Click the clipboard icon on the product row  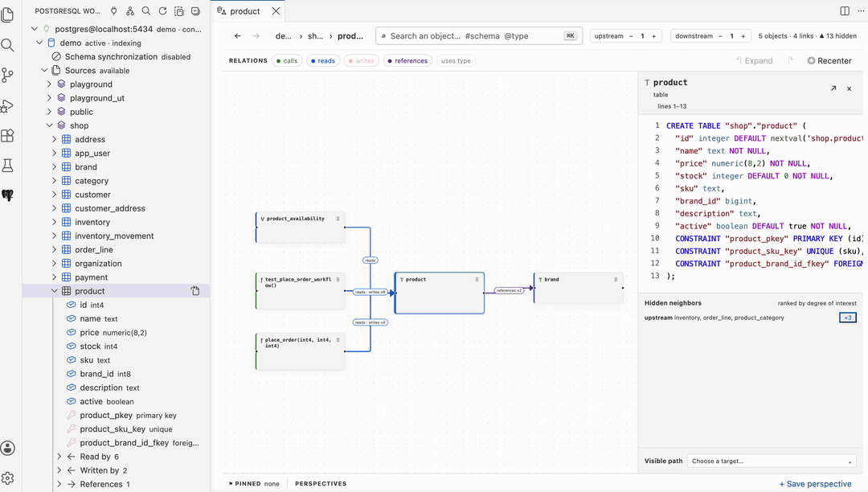pos(195,291)
